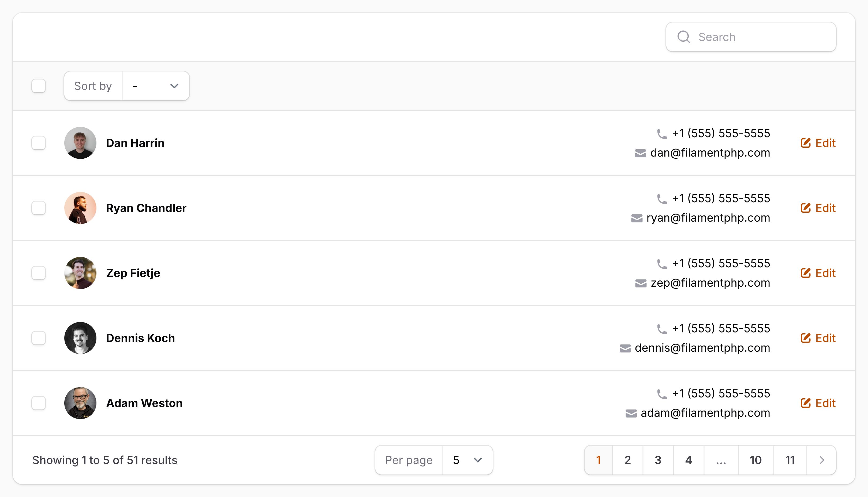Click the search magnifier icon
The height and width of the screenshot is (497, 868).
[683, 37]
